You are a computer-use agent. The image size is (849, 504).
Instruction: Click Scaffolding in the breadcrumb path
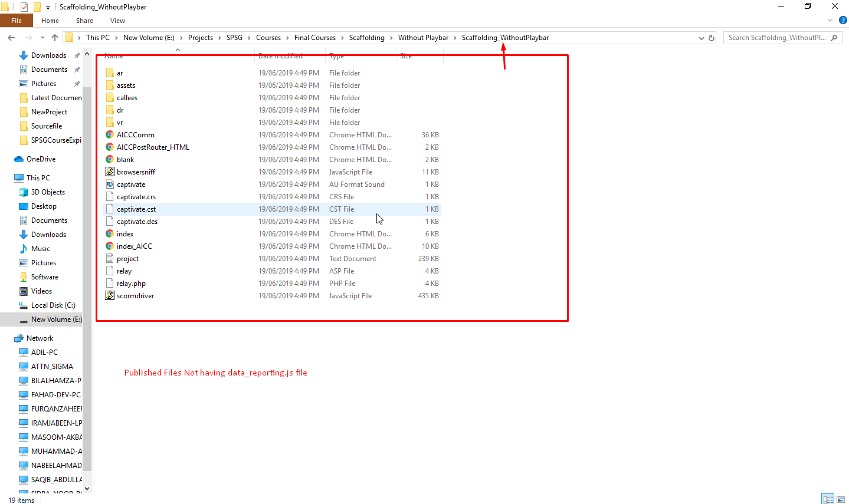[366, 38]
